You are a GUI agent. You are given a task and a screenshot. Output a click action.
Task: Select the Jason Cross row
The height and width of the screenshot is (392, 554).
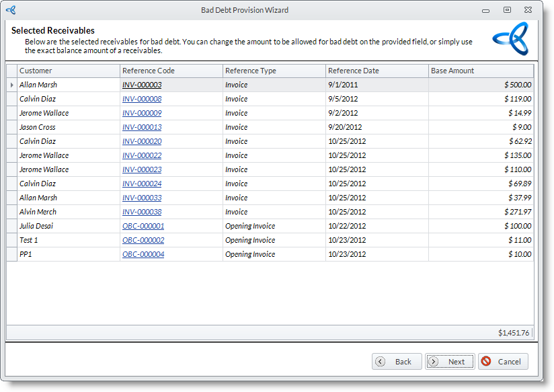click(x=67, y=127)
